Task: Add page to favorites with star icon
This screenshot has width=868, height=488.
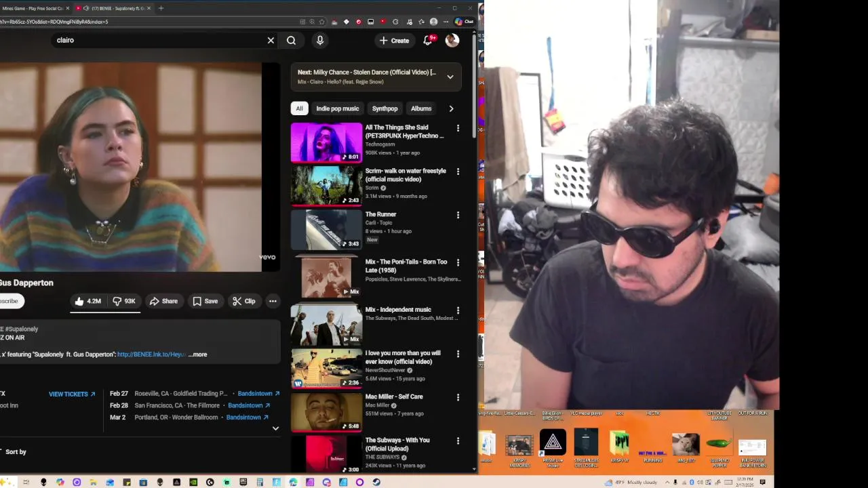Action: [322, 22]
